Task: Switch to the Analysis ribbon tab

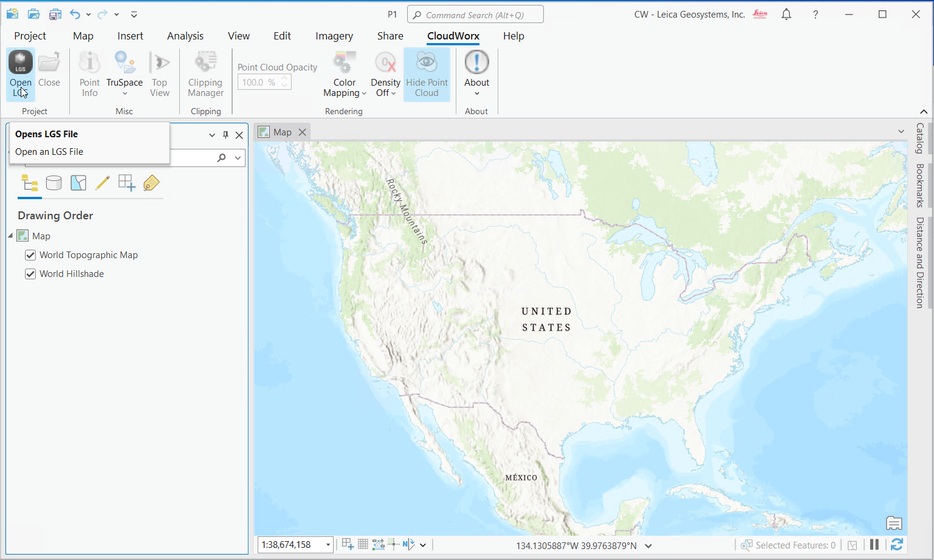Action: pos(185,36)
